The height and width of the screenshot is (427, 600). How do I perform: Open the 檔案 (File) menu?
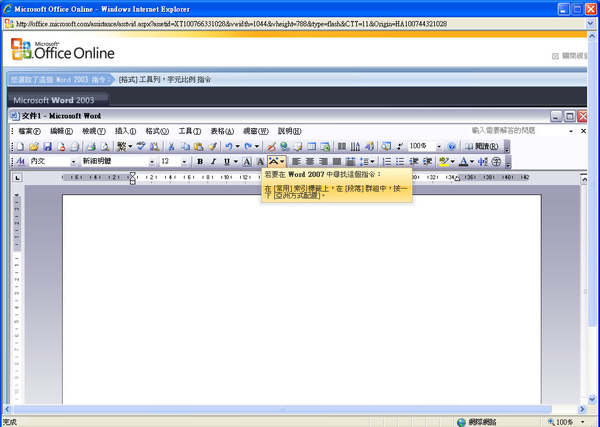click(29, 131)
